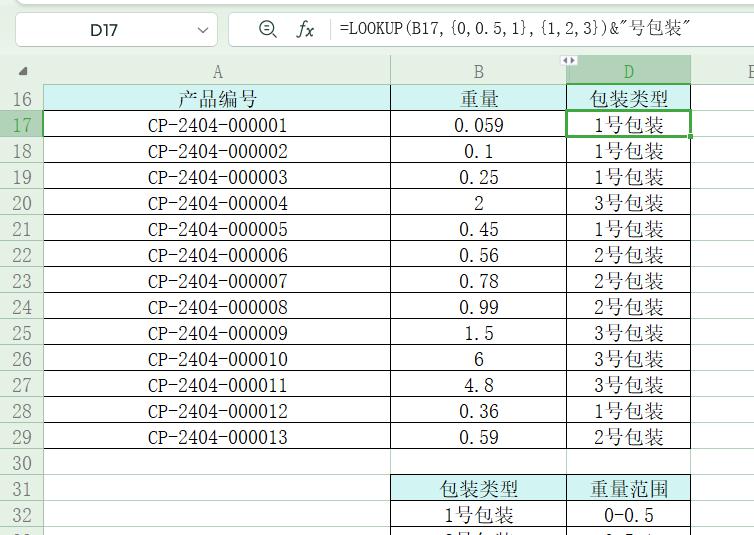The image size is (754, 535).
Task: Click the Name Box showing D17
Action: click(116, 30)
